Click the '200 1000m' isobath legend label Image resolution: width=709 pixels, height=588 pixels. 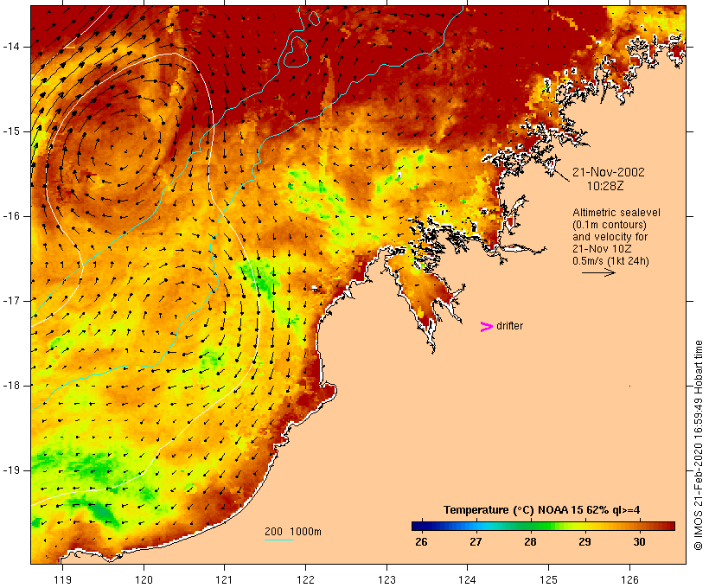[293, 532]
